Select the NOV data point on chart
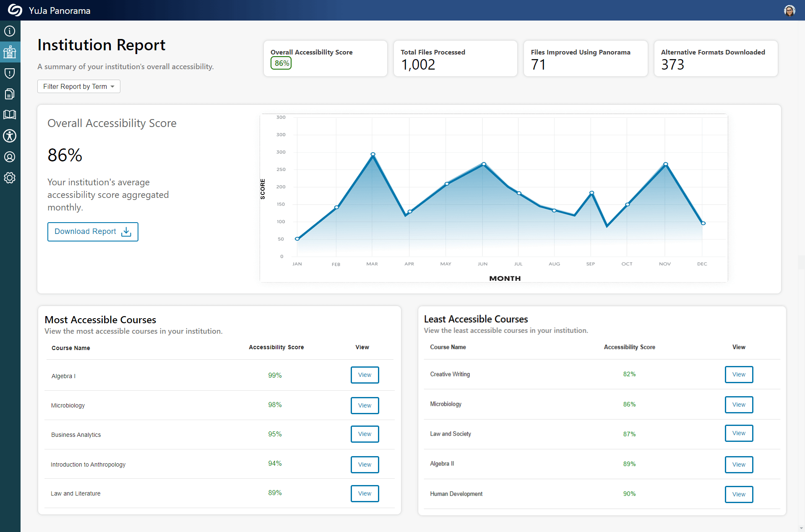This screenshot has width=805, height=532. click(666, 164)
